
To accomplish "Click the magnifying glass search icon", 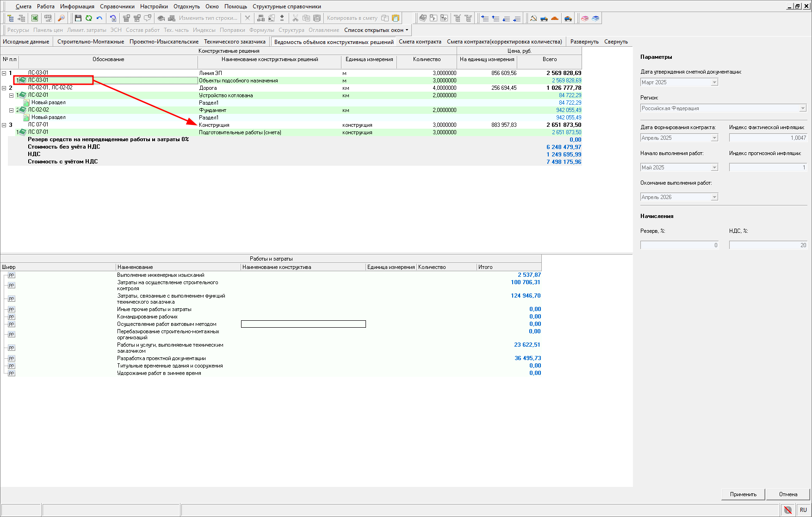I will (x=61, y=18).
